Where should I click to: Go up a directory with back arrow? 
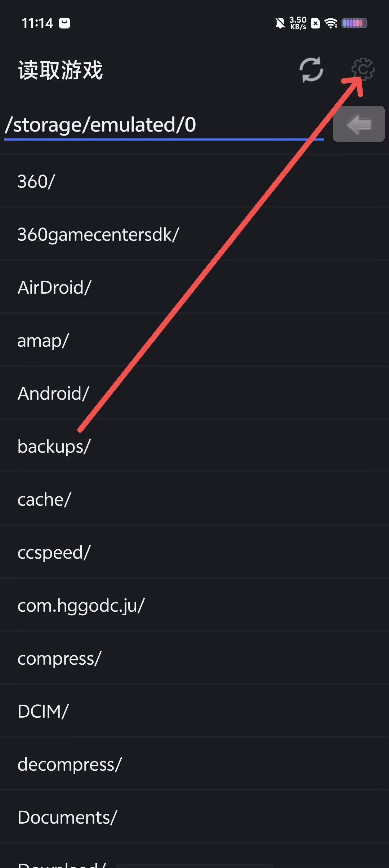pos(359,124)
